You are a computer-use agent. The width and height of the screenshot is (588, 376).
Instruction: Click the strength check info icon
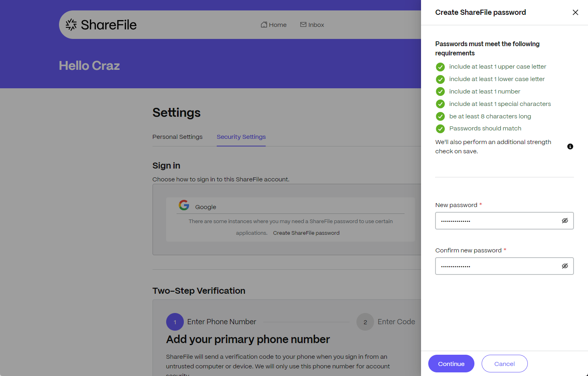point(570,146)
